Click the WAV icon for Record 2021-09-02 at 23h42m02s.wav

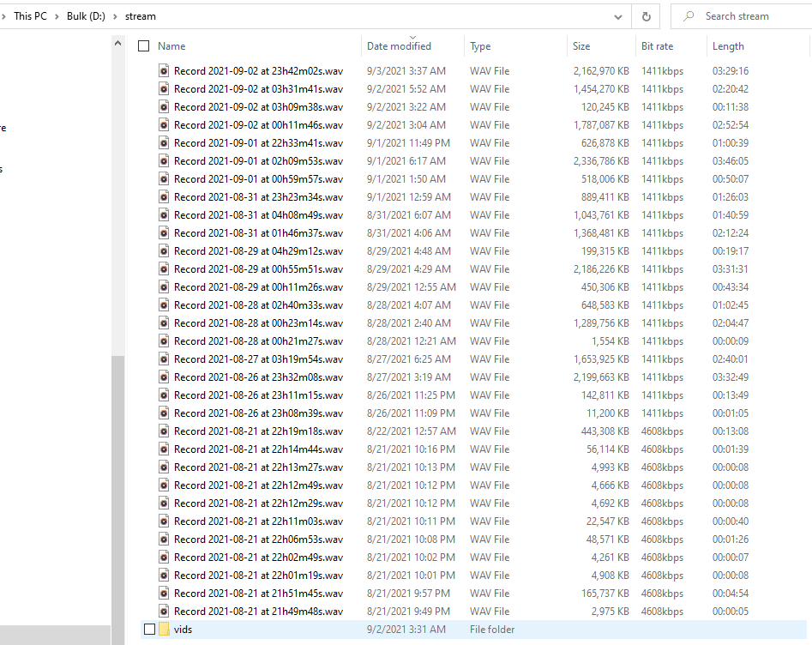pos(164,71)
